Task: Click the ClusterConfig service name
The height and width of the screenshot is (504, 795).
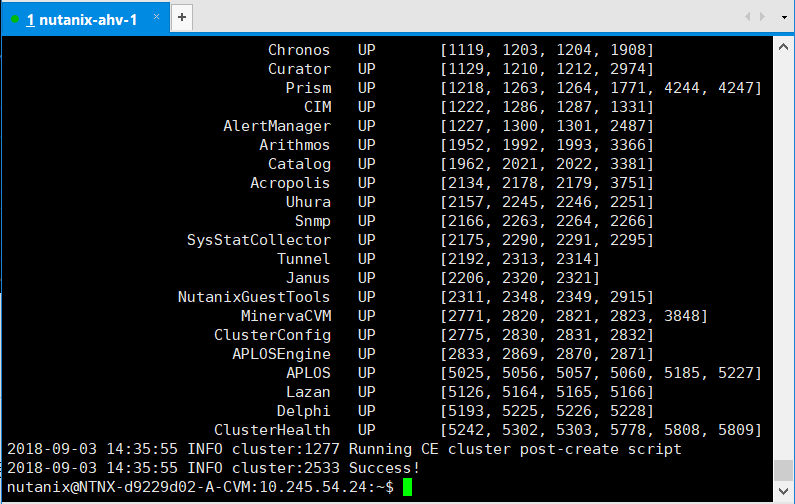Action: tap(272, 335)
